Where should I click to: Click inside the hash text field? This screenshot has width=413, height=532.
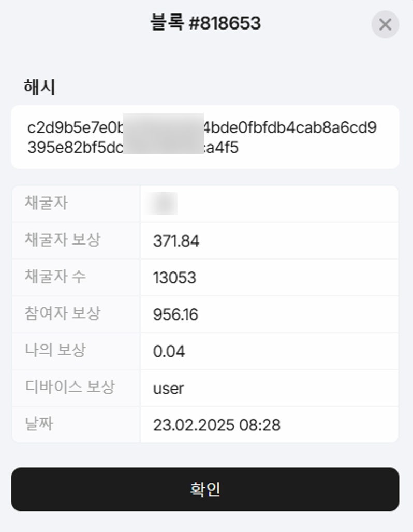point(206,137)
